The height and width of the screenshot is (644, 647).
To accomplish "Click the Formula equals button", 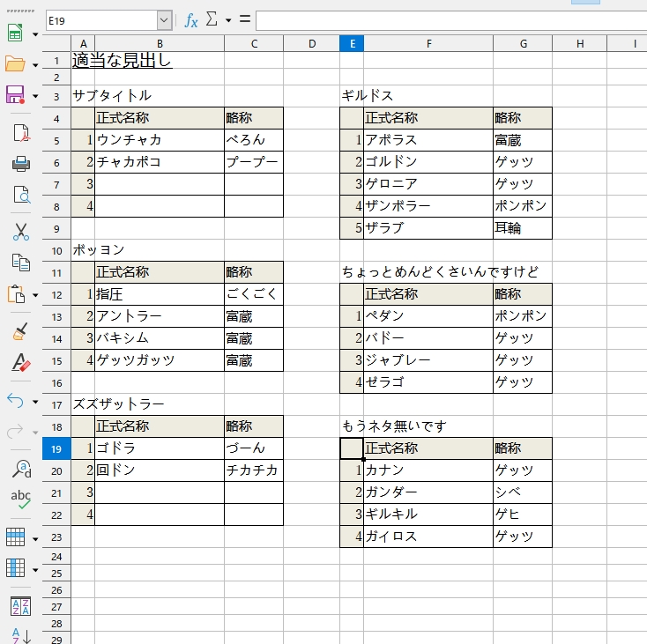I will point(244,20).
